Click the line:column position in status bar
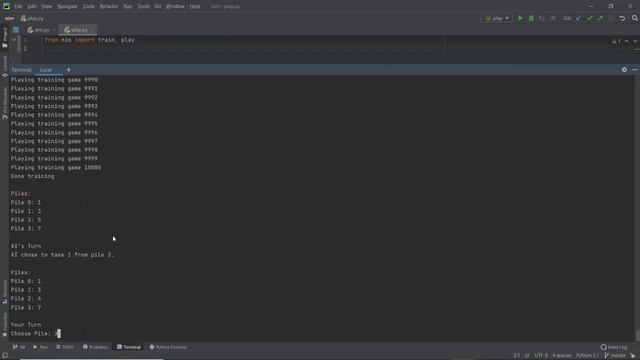 (517, 356)
